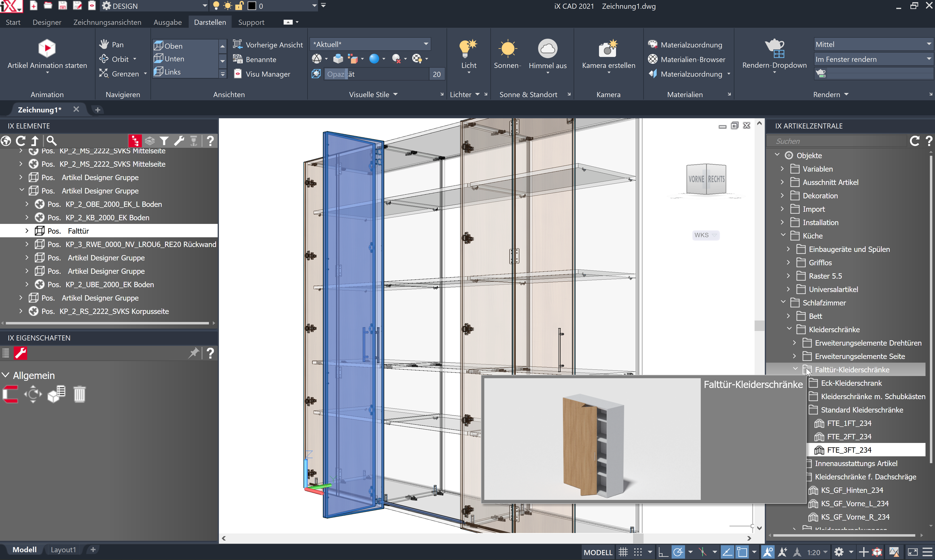Switch to Zeichnungsansichten tab
Screen dimensions: 935x560
(x=107, y=22)
